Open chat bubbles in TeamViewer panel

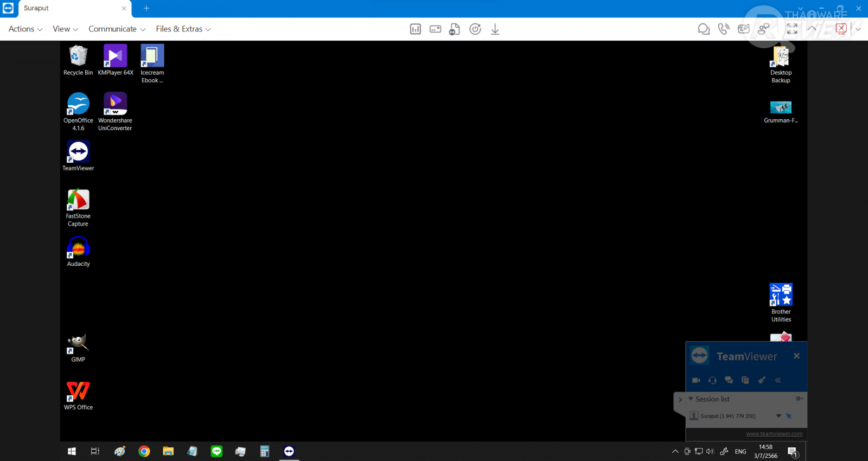[729, 380]
